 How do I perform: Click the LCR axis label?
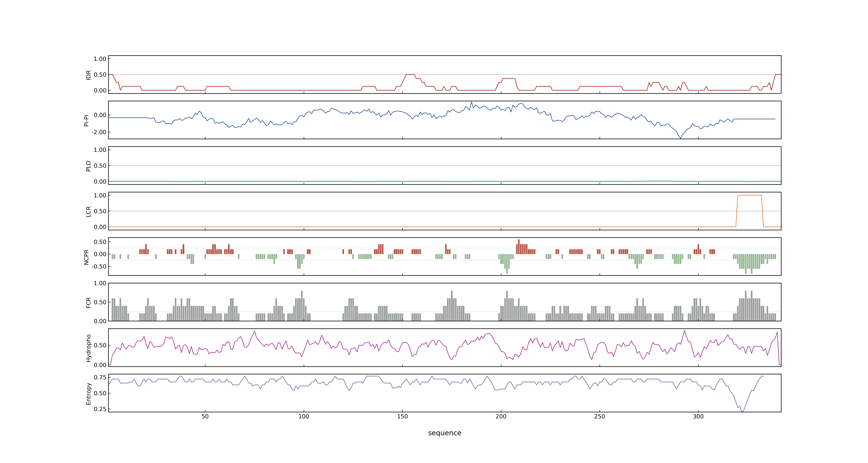pyautogui.click(x=88, y=212)
